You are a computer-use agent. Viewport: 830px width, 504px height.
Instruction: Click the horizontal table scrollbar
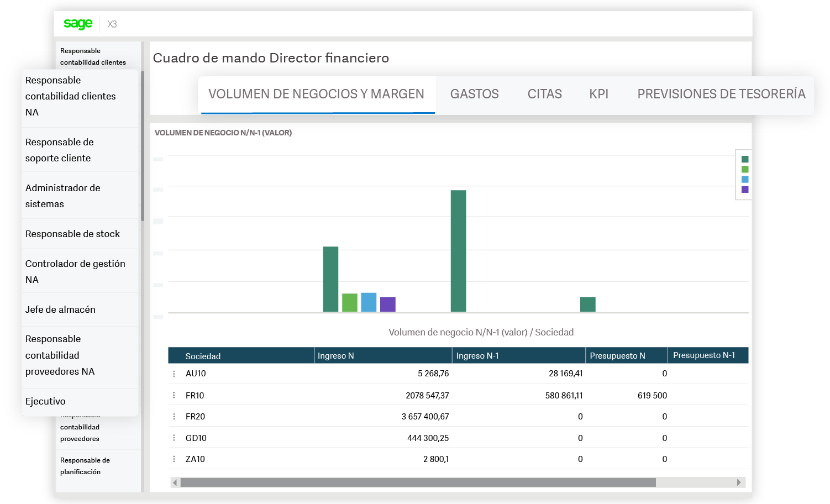tap(418, 482)
